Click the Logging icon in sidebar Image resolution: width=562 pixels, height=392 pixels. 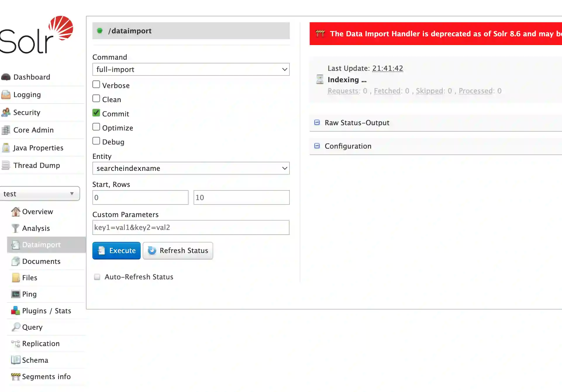6,94
